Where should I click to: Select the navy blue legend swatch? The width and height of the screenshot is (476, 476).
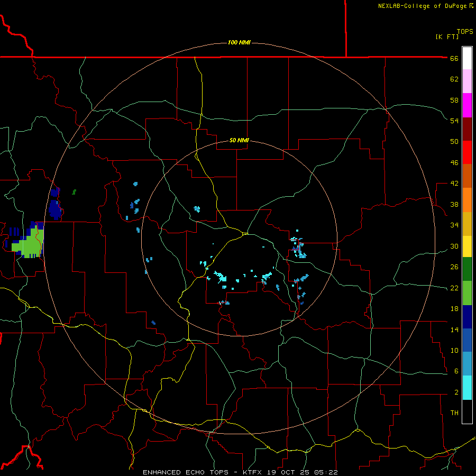tap(467, 317)
